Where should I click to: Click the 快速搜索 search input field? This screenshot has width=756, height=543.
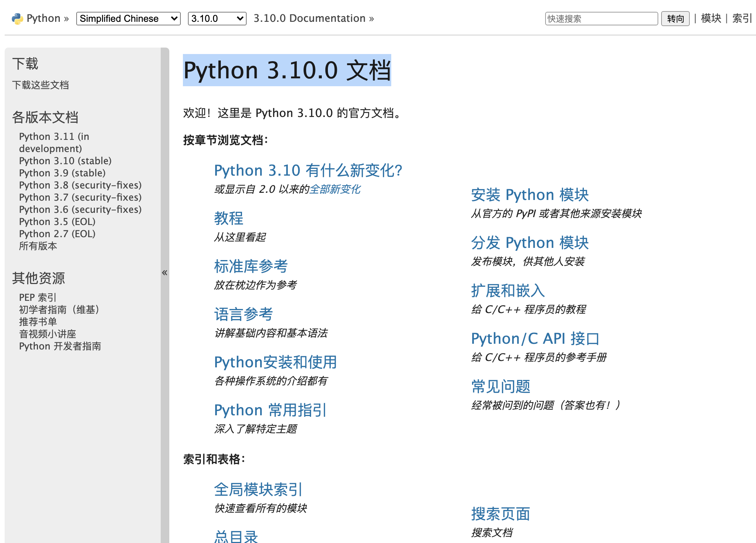click(601, 19)
